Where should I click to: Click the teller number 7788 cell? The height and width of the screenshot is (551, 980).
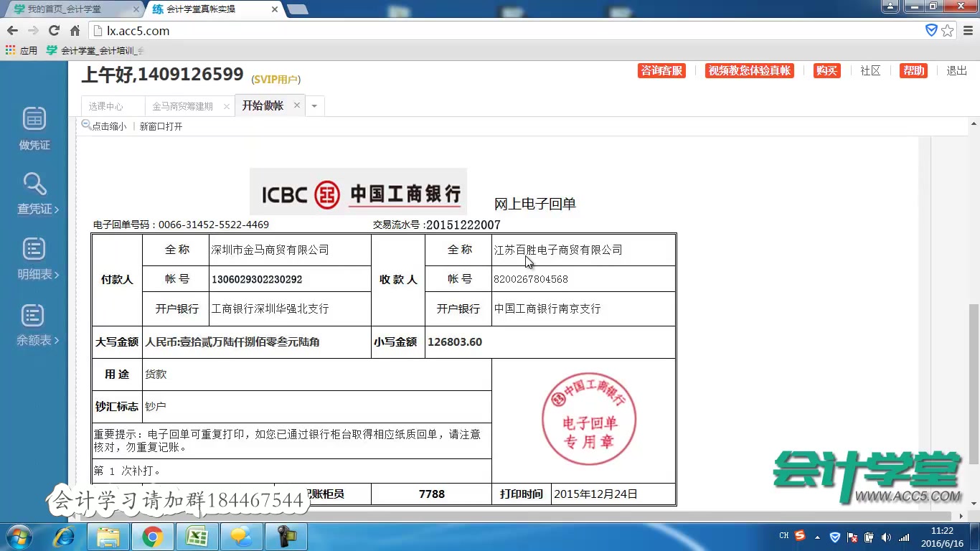pyautogui.click(x=432, y=494)
